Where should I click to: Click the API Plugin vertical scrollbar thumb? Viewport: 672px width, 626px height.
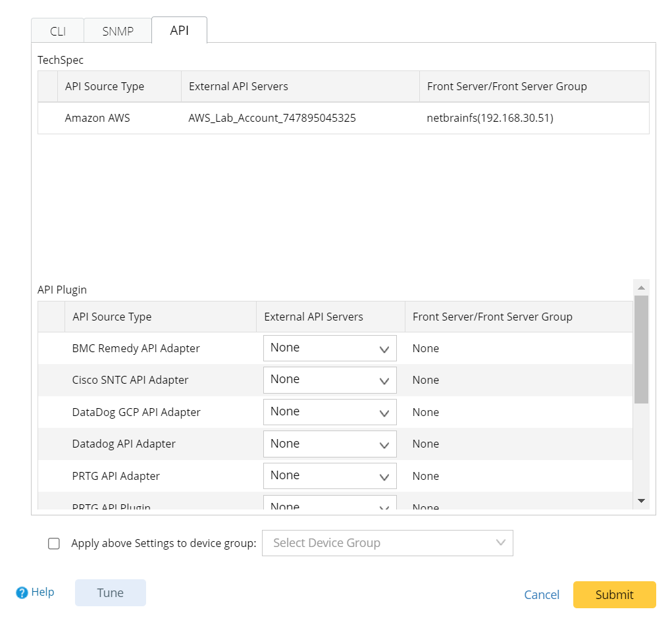641,349
